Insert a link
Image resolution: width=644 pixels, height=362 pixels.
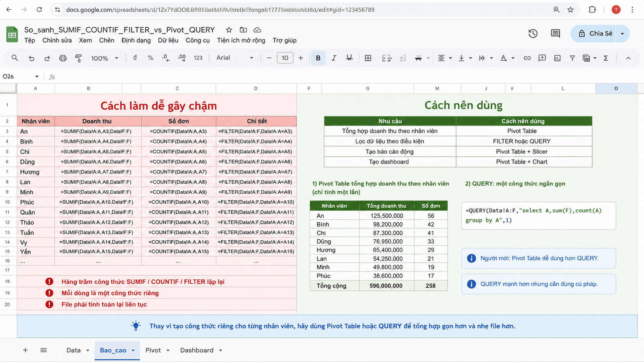[x=527, y=58]
